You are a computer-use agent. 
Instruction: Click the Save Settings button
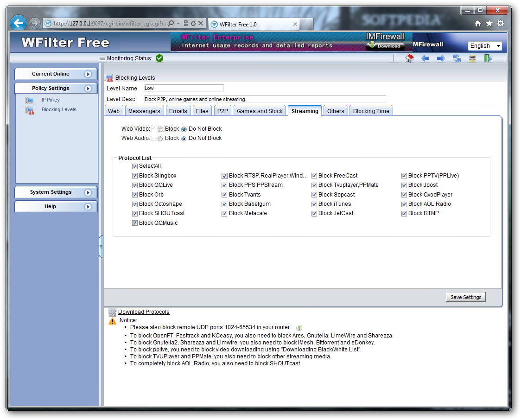[x=466, y=297]
